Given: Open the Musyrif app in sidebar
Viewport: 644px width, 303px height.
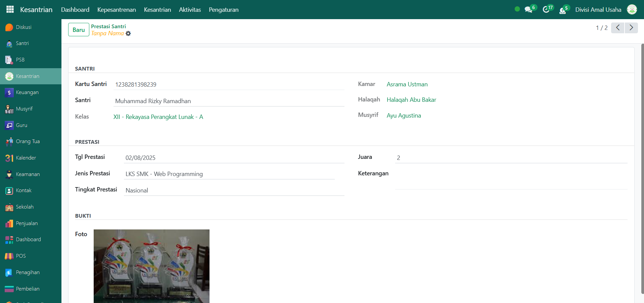Looking at the screenshot, I should pyautogui.click(x=24, y=109).
